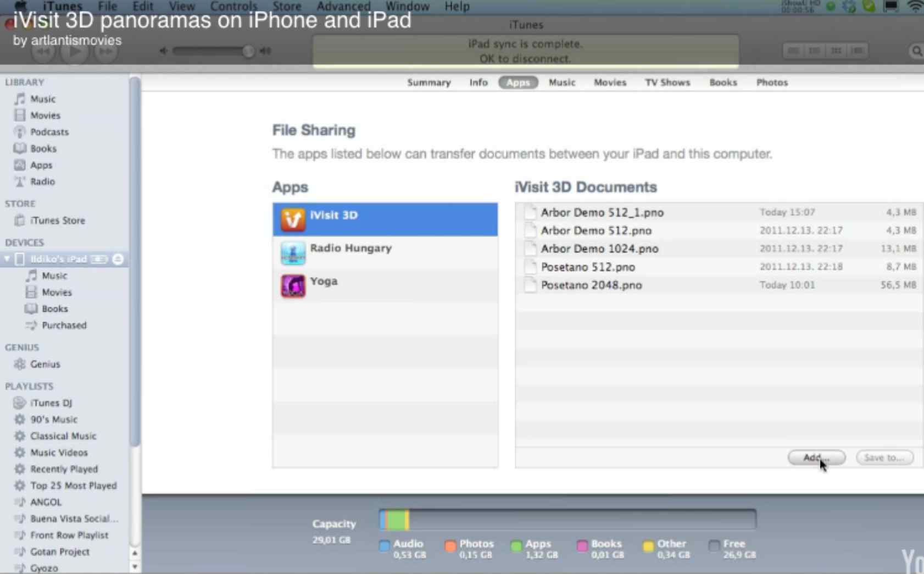Open the Edit menu
The width and height of the screenshot is (924, 574).
143,7
